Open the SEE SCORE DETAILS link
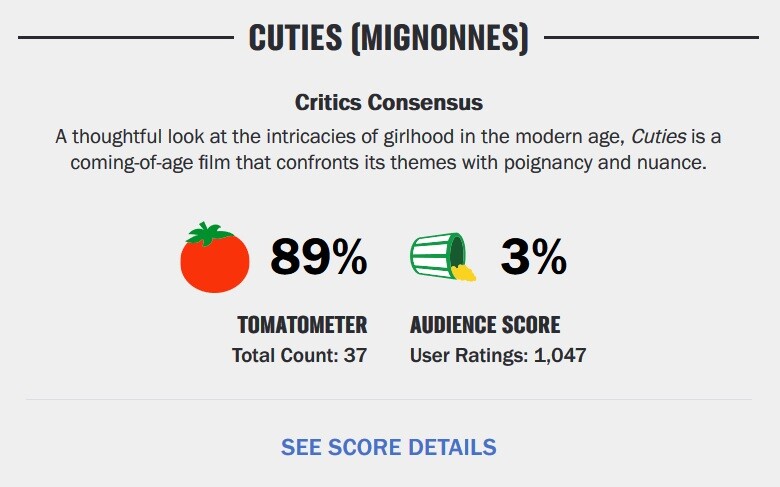Viewport: 780px width, 487px height. (389, 447)
